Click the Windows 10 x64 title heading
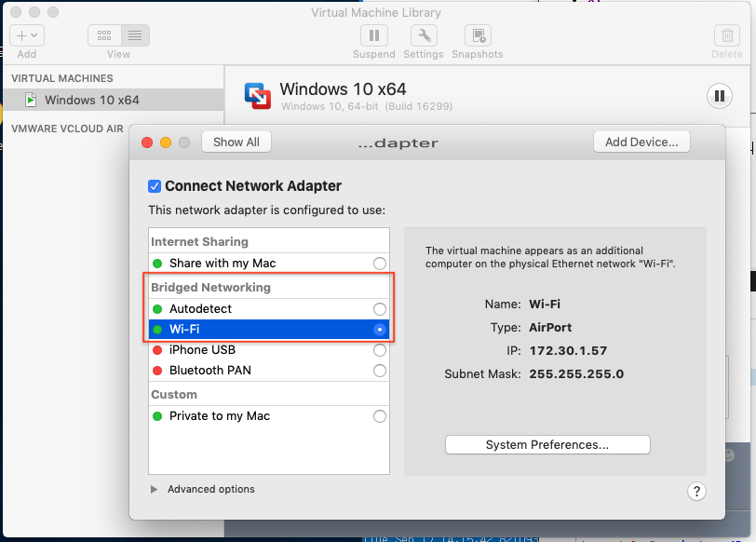Image resolution: width=756 pixels, height=542 pixels. click(343, 89)
